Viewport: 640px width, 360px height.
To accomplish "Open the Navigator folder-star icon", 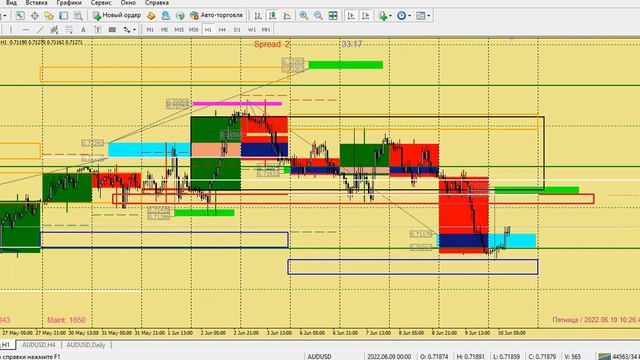I will tap(49, 16).
